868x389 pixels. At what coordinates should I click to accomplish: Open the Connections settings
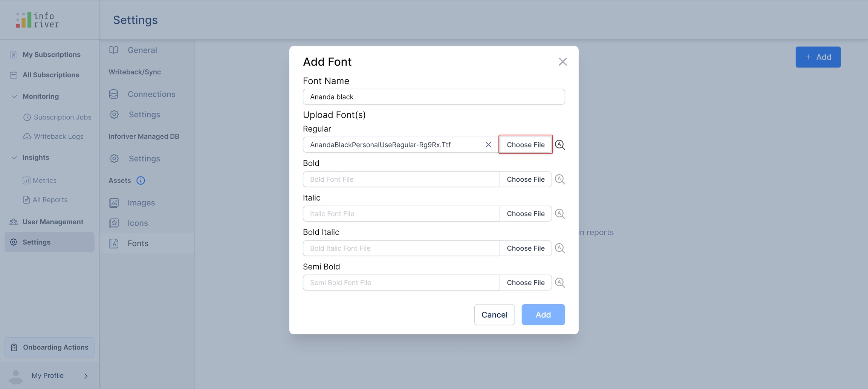151,94
